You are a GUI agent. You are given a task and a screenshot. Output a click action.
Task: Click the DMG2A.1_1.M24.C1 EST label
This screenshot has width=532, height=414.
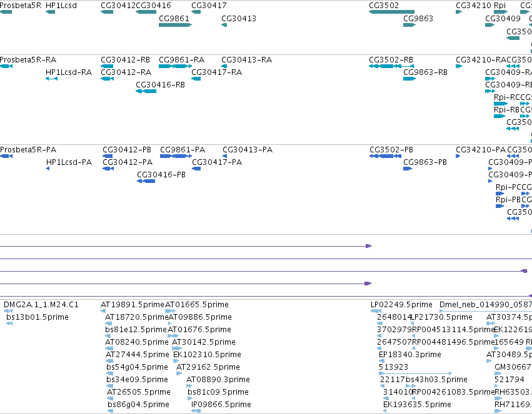tap(41, 305)
